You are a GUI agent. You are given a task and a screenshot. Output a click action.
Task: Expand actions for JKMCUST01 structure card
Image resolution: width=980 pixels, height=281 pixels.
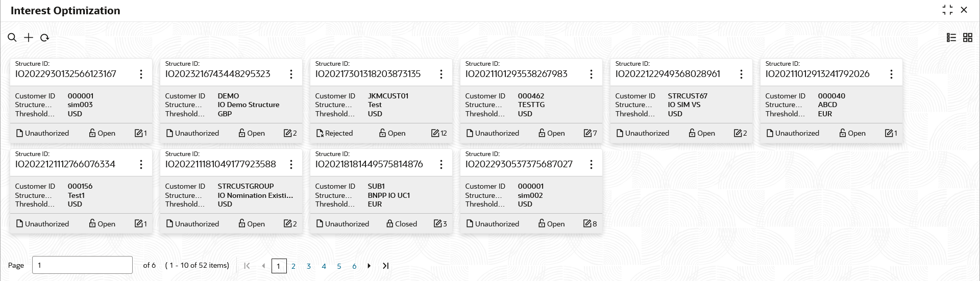pyautogui.click(x=441, y=74)
